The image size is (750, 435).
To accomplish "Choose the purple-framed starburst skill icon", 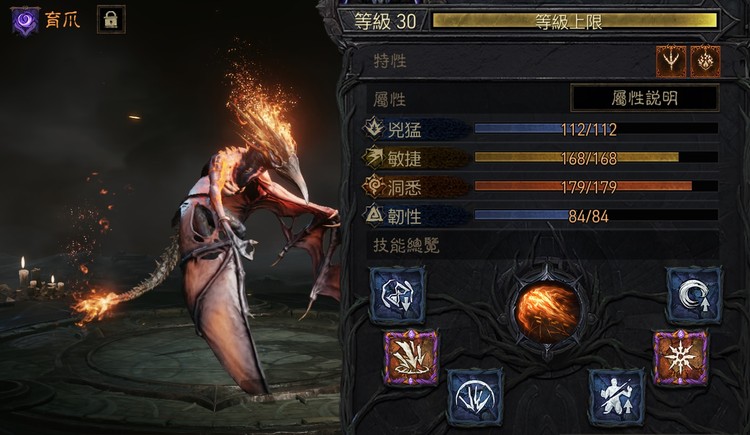I will point(681,357).
